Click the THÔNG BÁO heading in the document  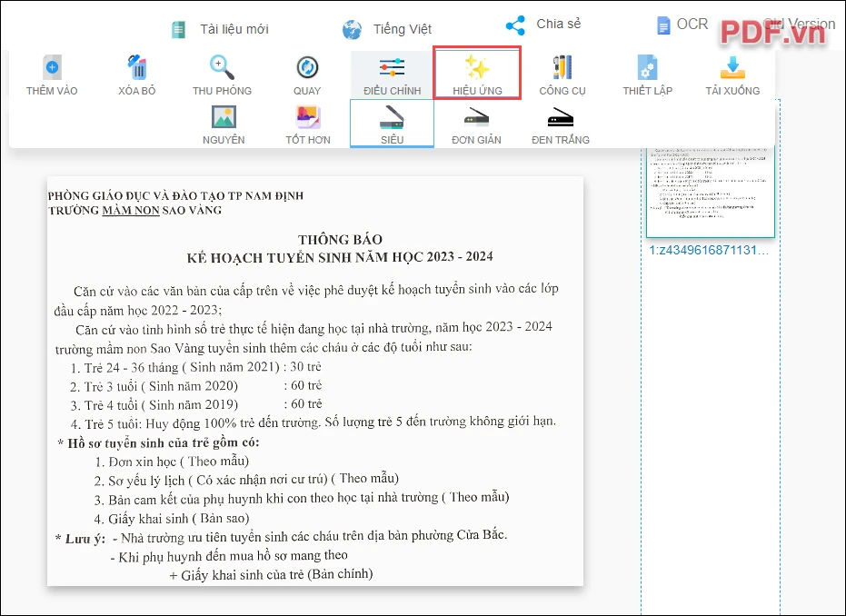tap(341, 240)
